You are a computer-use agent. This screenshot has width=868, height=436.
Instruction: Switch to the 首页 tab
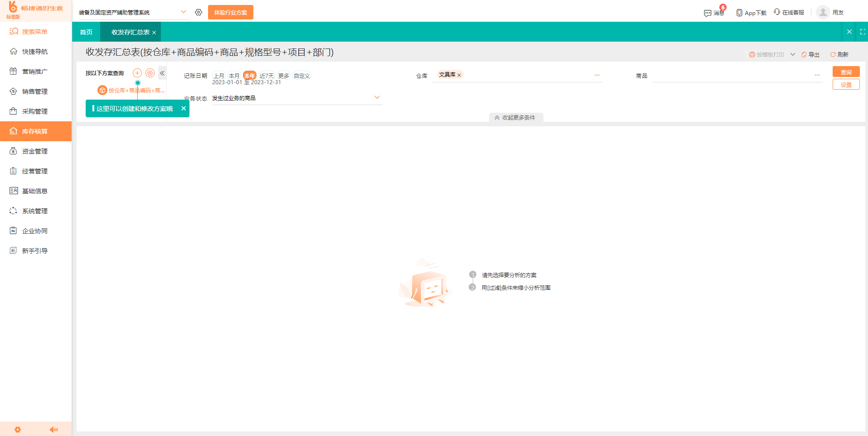pos(86,32)
